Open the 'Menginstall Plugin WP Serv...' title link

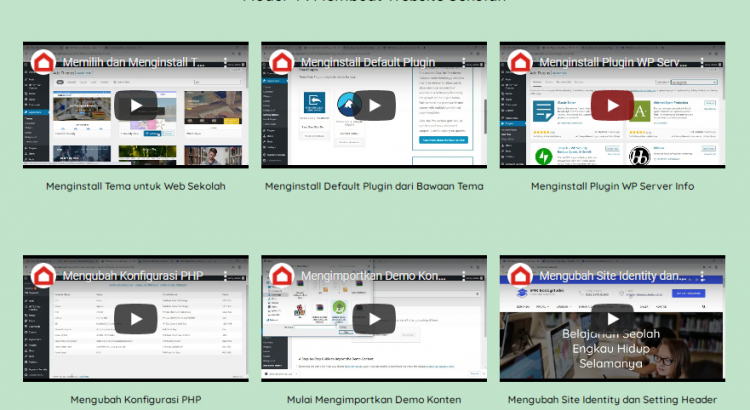pos(610,62)
